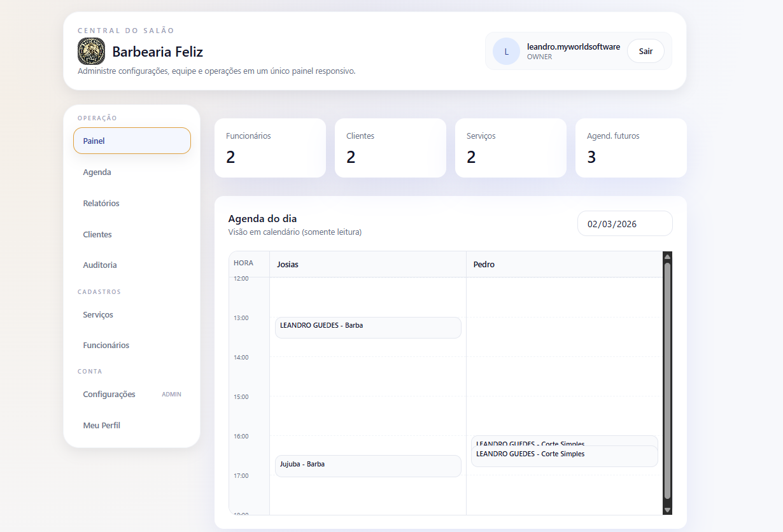Image resolution: width=783 pixels, height=532 pixels.
Task: Click the scrollbar up arrow in agenda
Action: [667, 256]
